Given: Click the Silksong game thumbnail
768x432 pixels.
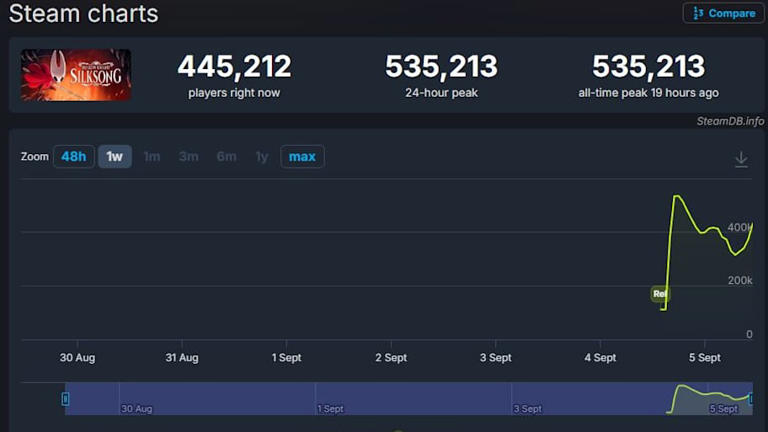Looking at the screenshot, I should coord(76,75).
